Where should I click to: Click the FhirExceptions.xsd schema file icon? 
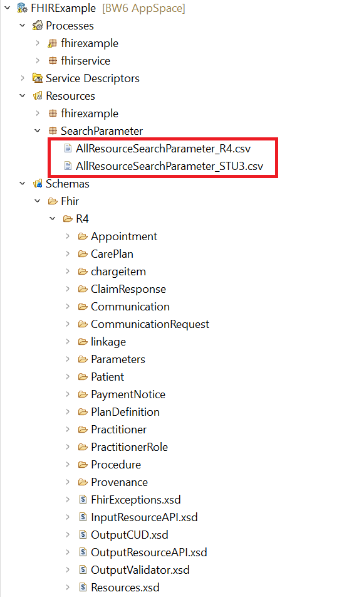83,500
